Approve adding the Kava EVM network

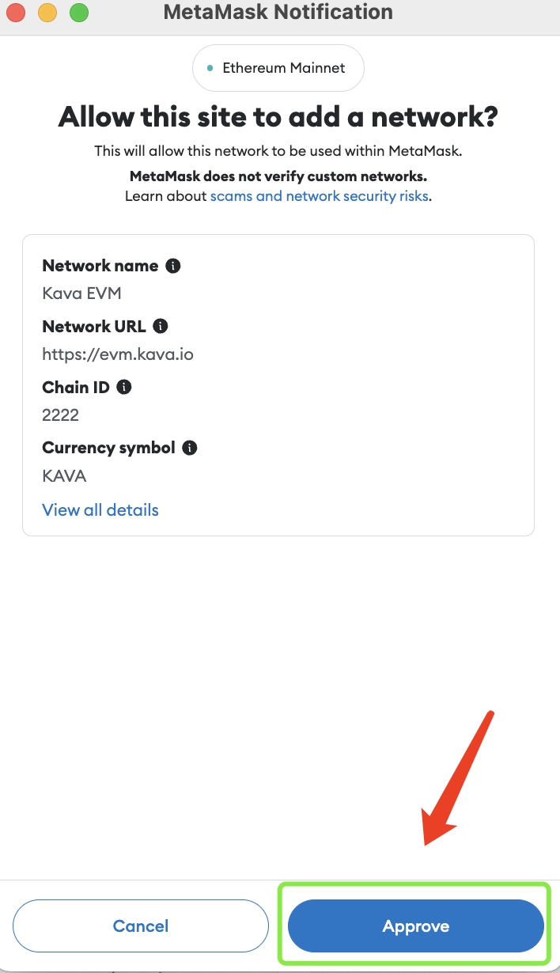pos(416,926)
